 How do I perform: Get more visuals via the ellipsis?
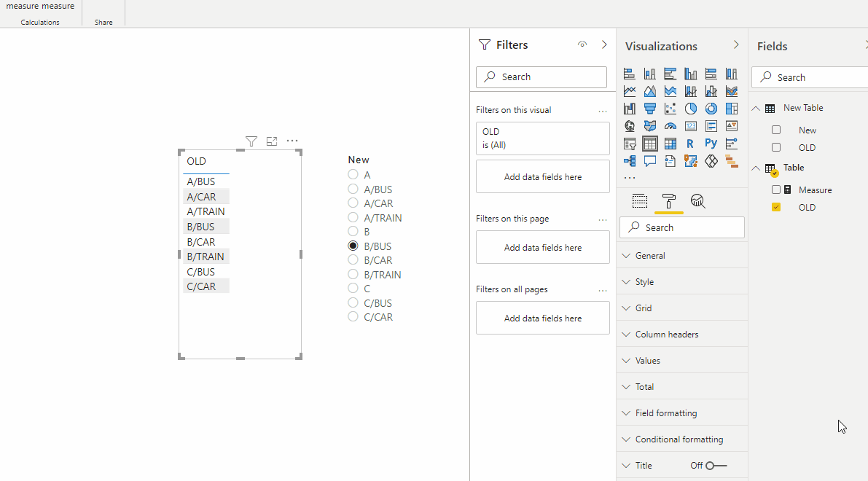(630, 178)
